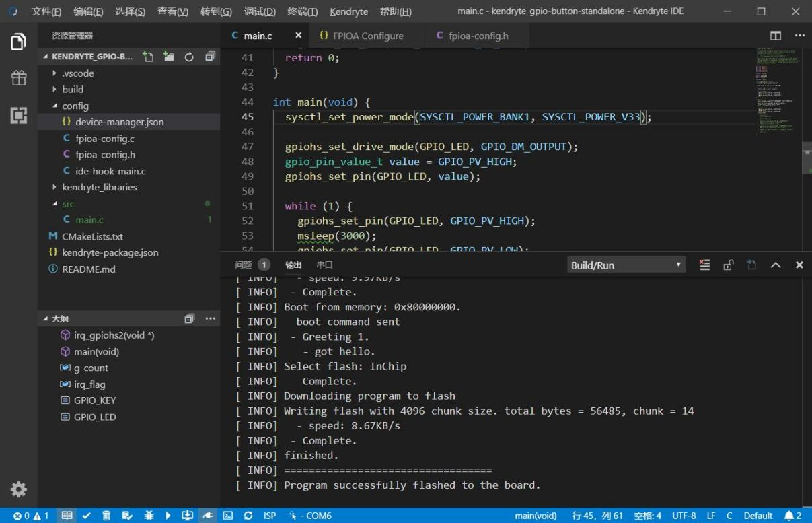Click the new file icon in explorer header

tap(149, 57)
